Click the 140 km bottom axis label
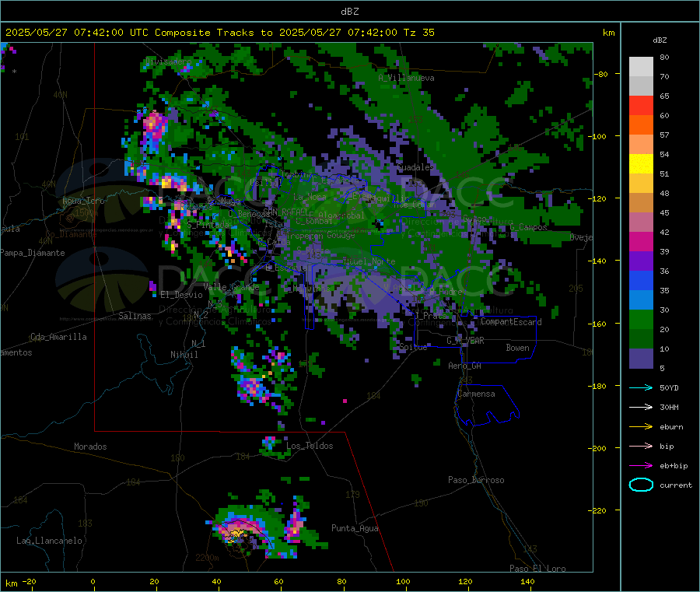This screenshot has width=700, height=592. (x=527, y=581)
